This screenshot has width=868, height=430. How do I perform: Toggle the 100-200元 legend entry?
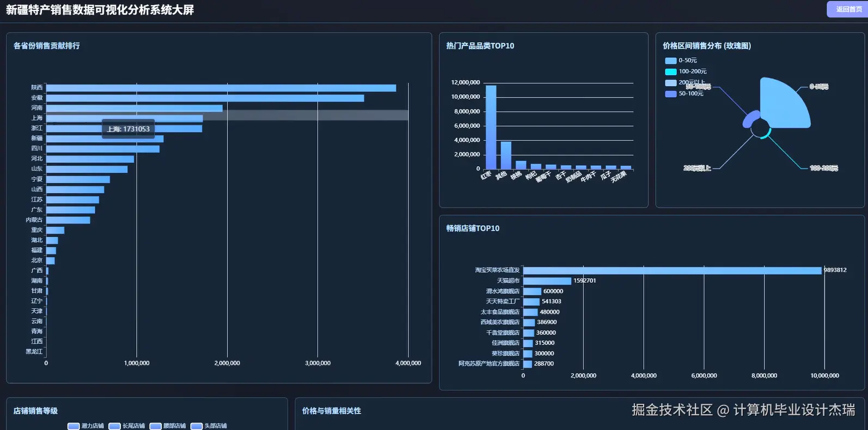tap(686, 71)
